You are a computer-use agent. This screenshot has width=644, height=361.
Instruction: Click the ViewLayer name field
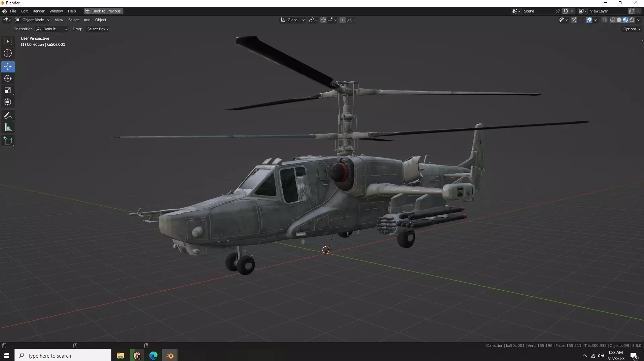point(608,11)
